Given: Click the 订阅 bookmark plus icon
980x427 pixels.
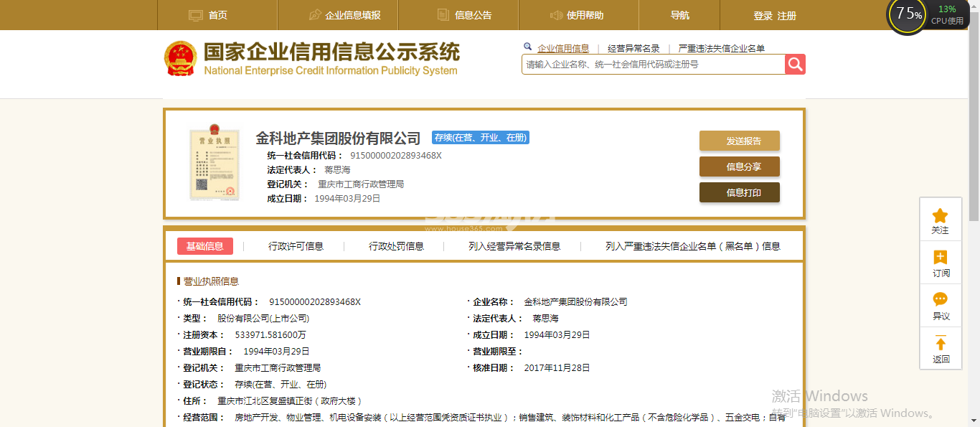Looking at the screenshot, I should coord(941,257).
